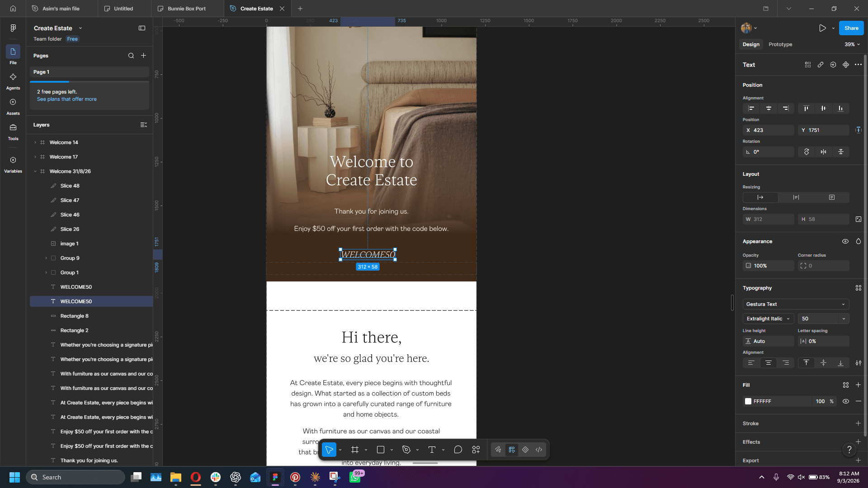Click Align left in Position section
Viewport: 868px width, 488px height.
point(751,108)
